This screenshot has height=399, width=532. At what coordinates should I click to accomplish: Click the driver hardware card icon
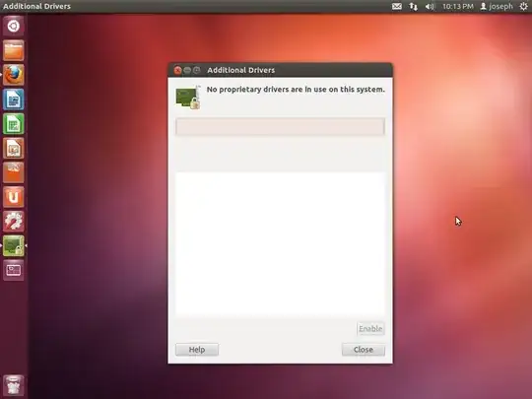coord(188,98)
